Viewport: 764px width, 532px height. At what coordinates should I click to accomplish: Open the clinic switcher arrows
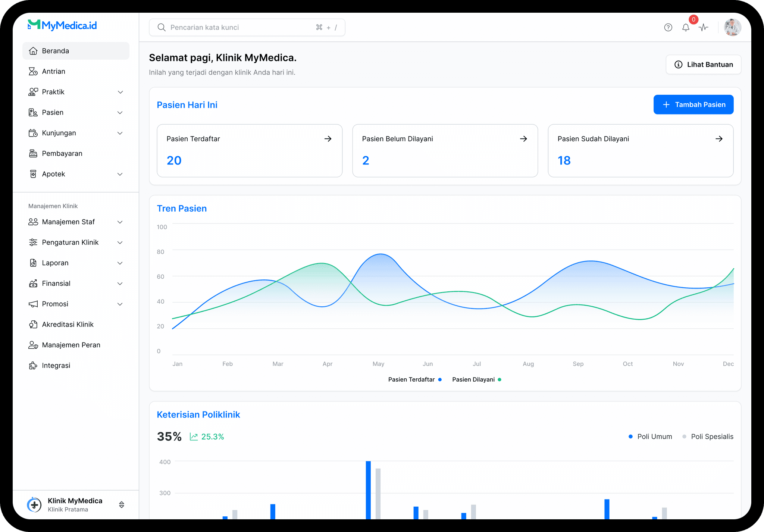point(122,505)
